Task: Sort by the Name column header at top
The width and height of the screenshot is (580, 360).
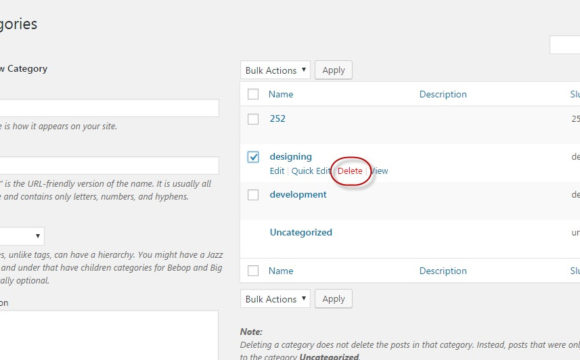Action: [281, 94]
